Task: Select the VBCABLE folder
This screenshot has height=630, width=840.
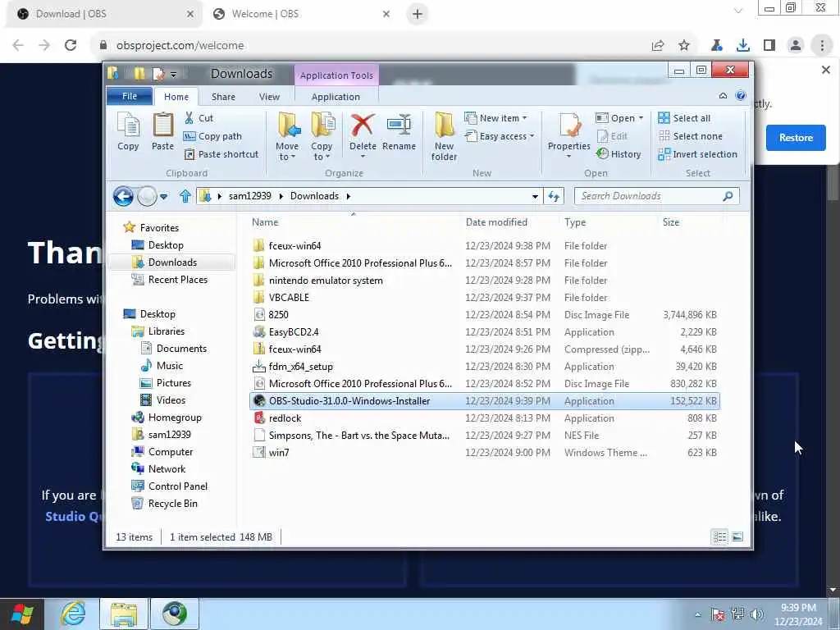Action: (289, 297)
